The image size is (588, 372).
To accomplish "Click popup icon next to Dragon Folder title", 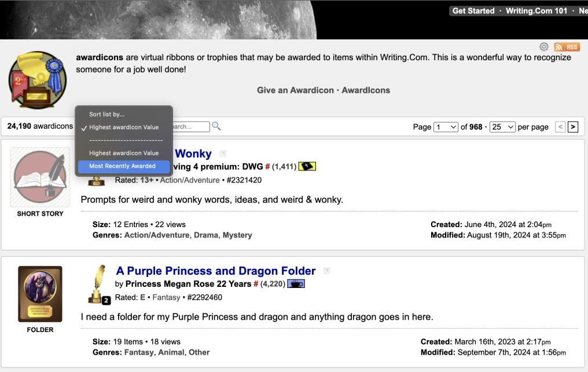I will [326, 271].
